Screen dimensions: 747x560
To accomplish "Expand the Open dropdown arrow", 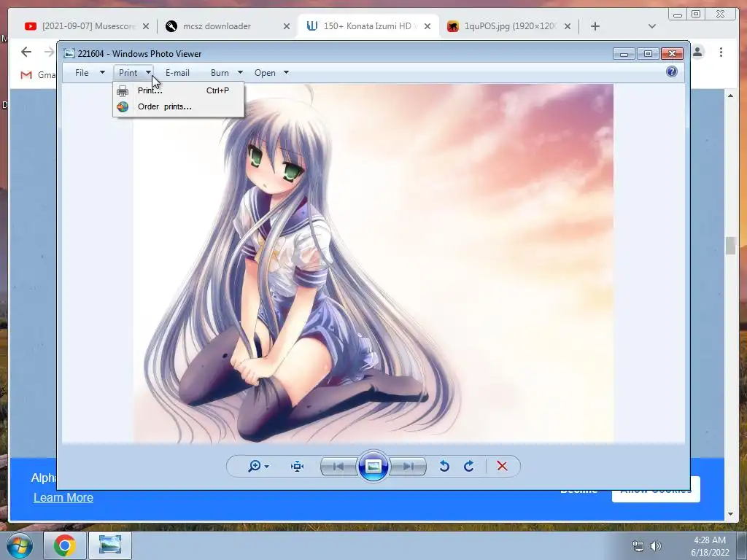I will pos(286,72).
